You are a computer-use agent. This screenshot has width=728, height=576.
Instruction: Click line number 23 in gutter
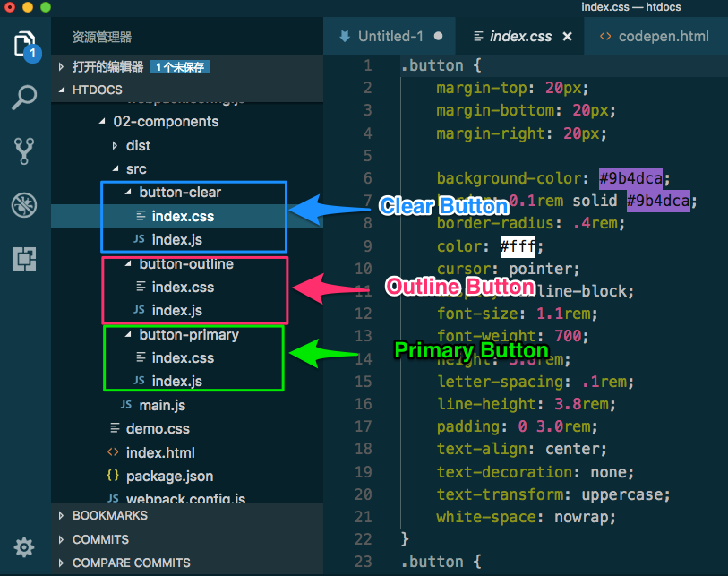(363, 562)
